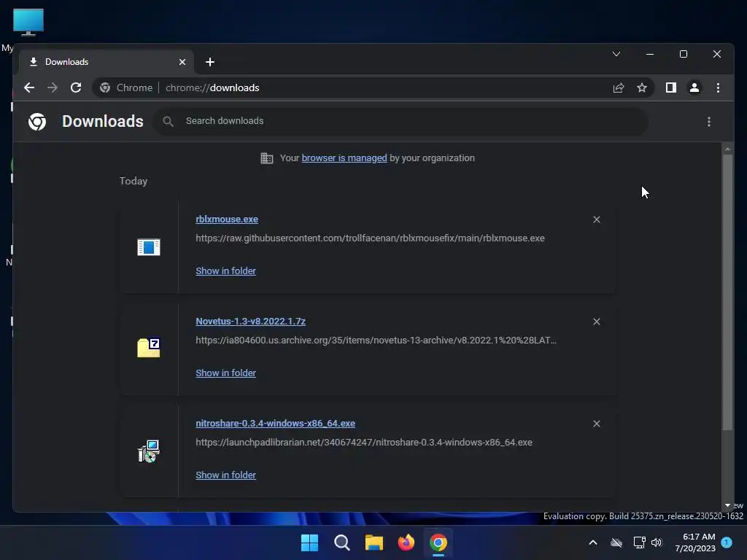Screen dimensions: 747x560
Task: Remove nitroshare-0.3.4-windows-x86_64.exe from the list
Action: tap(597, 424)
